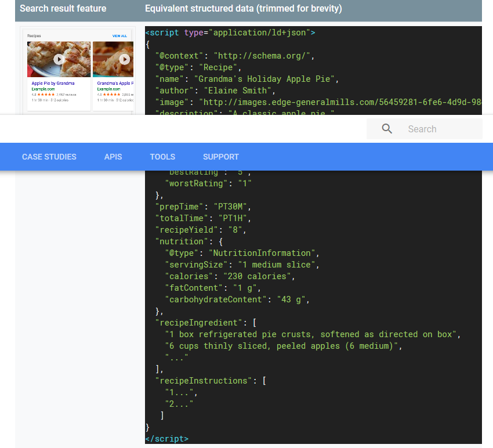Click the "prepTime": "PT30M" line
493x448 pixels.
(x=203, y=207)
